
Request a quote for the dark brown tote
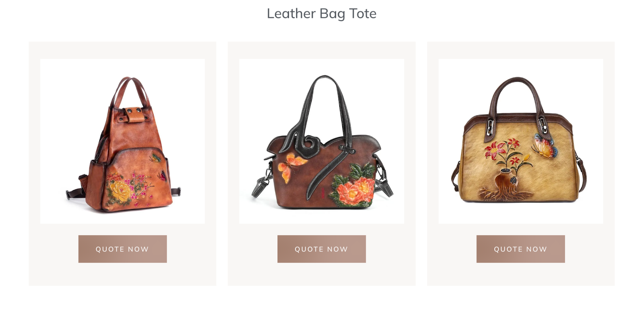coord(322,249)
